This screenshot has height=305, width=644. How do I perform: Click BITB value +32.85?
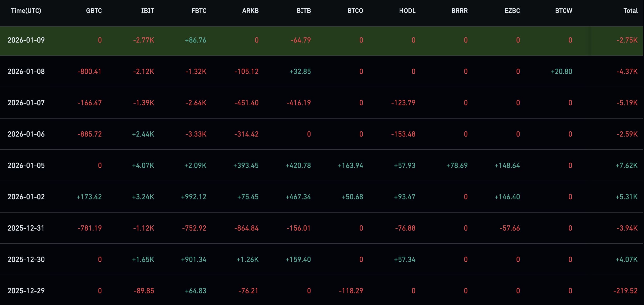[300, 71]
